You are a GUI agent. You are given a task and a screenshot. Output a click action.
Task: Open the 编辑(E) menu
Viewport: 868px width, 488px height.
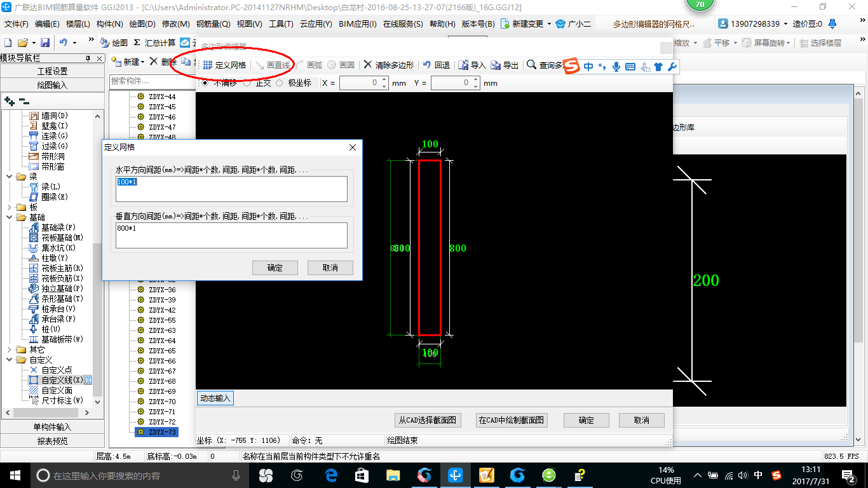pos(47,24)
